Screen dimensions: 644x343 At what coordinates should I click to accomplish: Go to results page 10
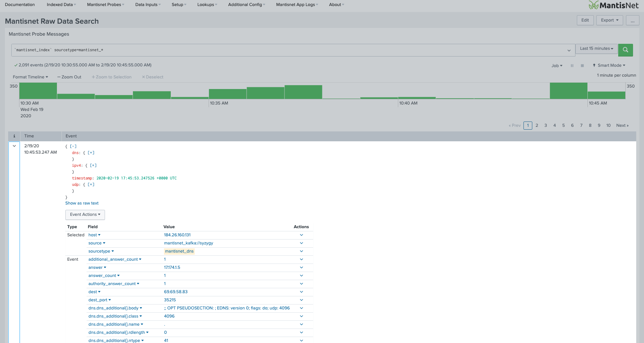[608, 125]
